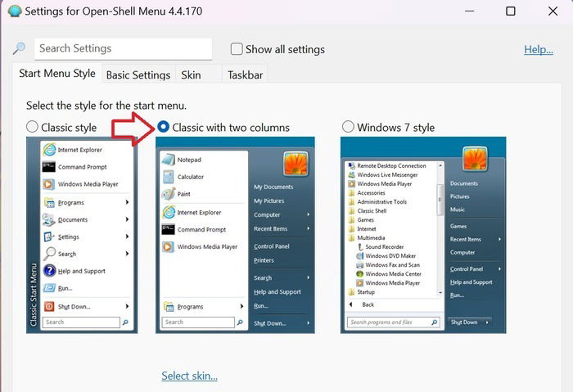This screenshot has width=573, height=392.
Task: Switch to the Basic Settings tab
Action: [x=138, y=75]
